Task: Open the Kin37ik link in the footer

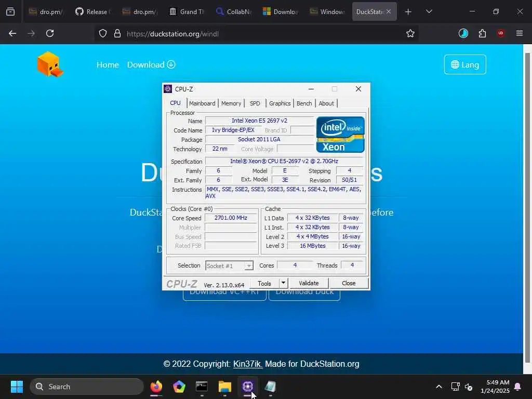Action: 248,364
